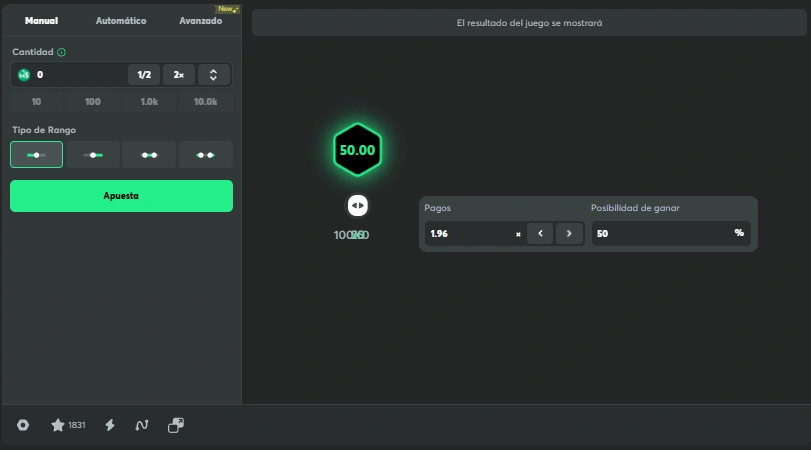Select the 1.0k quick amount
This screenshot has width=811, height=450.
tap(149, 102)
